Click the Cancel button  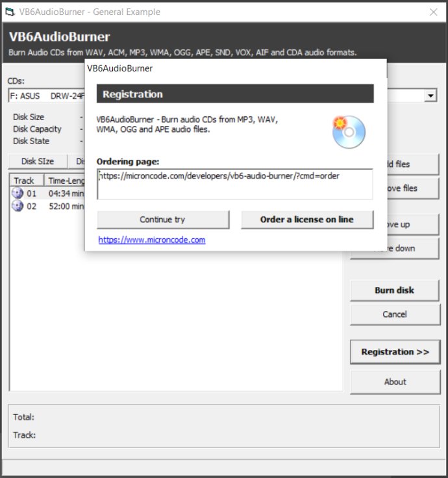395,314
